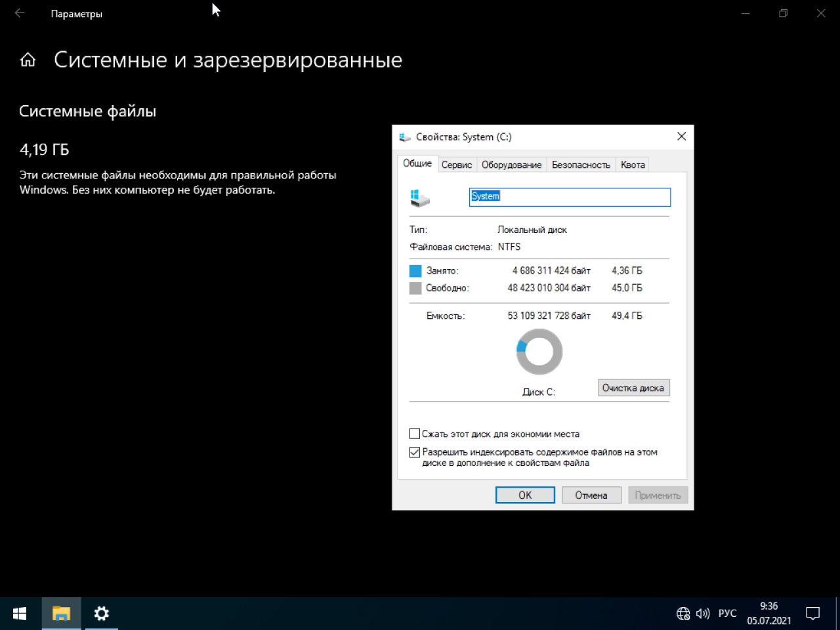Click the gray Free space color square

coord(415,288)
